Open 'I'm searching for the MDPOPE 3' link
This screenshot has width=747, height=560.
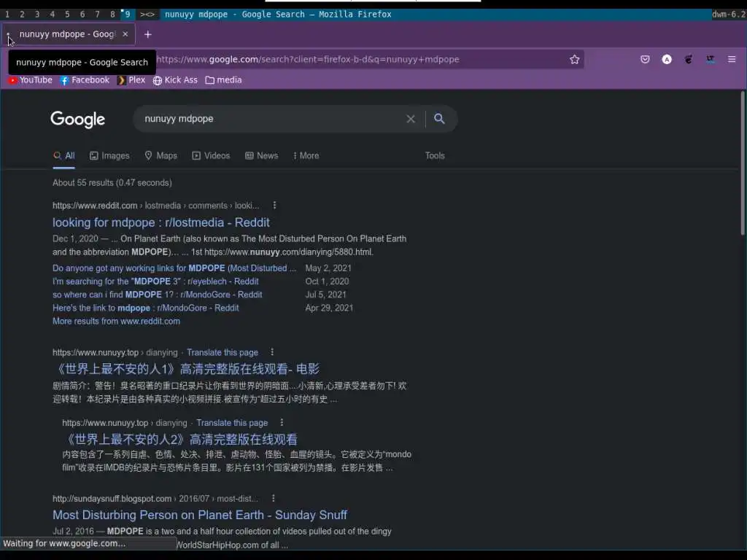point(155,281)
